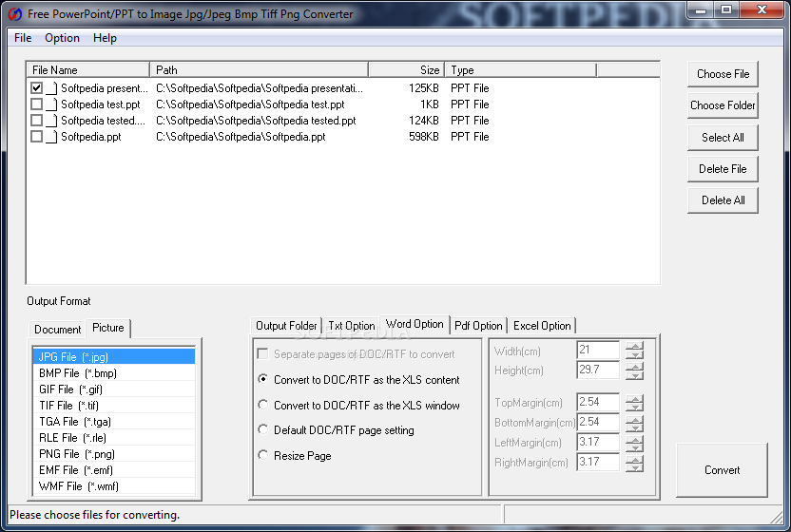Click the path C:\Softpedia\Softpedia\Softpedia test.ppt
The image size is (791, 532).
click(250, 104)
